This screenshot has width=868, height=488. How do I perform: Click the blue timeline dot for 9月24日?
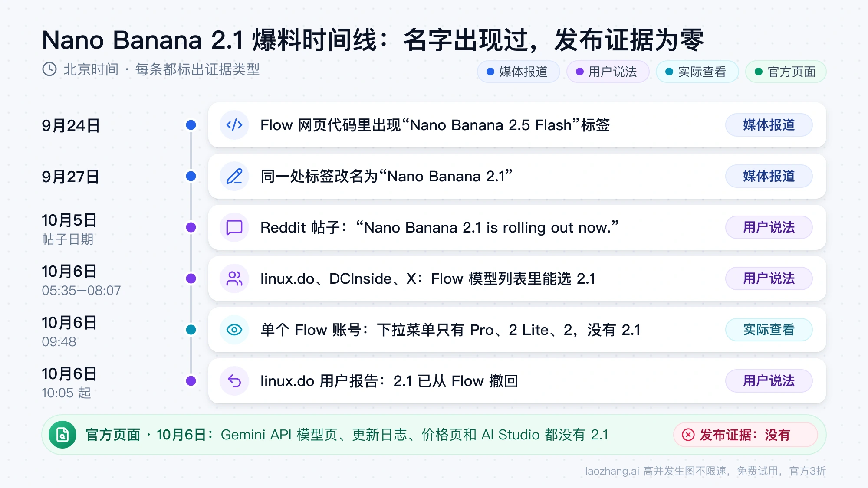click(x=191, y=125)
